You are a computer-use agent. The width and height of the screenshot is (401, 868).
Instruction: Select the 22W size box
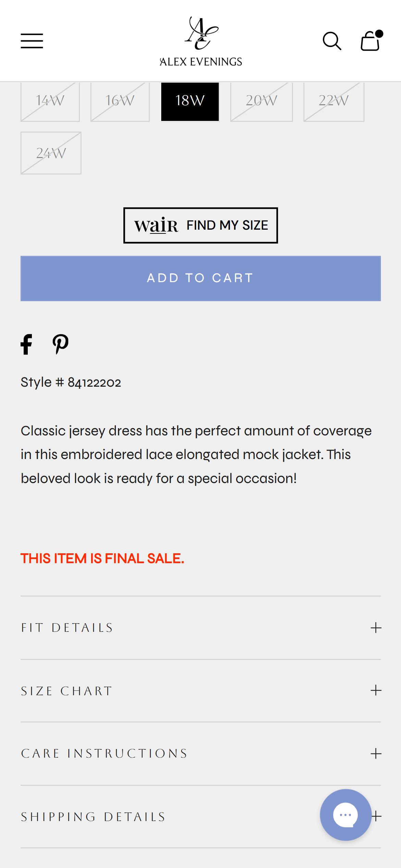click(x=334, y=101)
